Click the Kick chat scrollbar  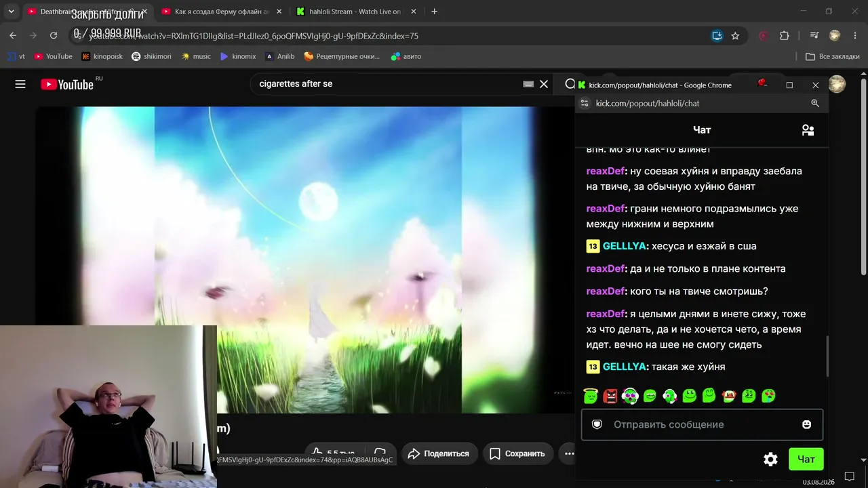(x=827, y=356)
